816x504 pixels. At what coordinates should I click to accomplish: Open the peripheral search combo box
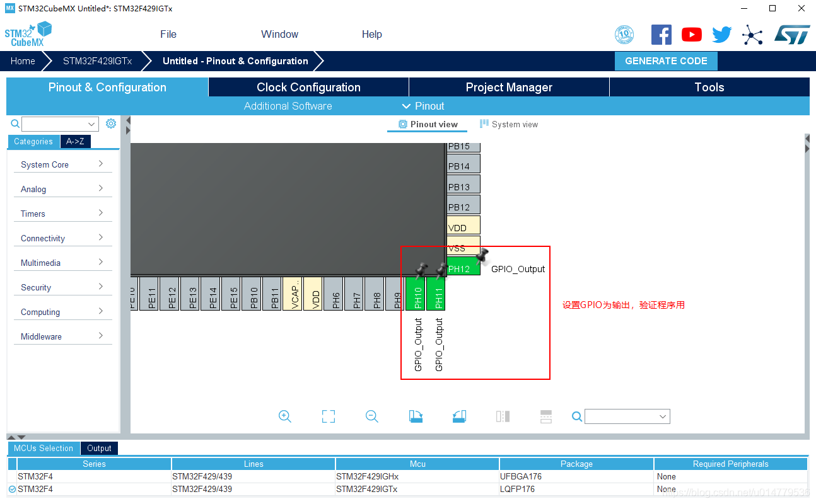(60, 124)
